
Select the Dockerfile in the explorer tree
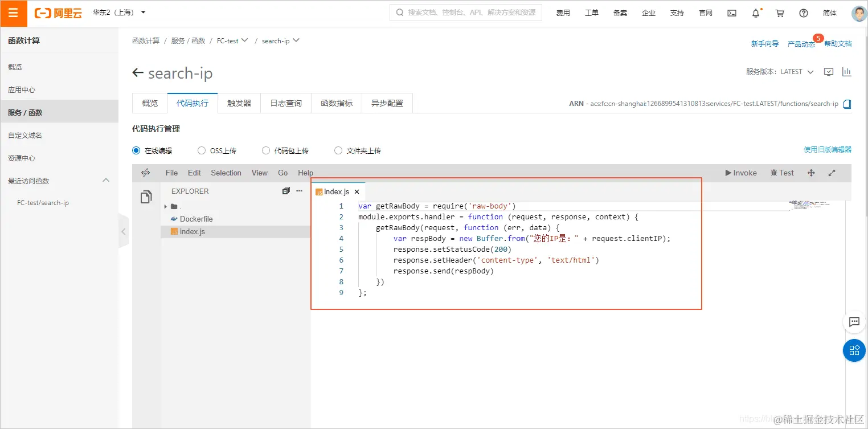[x=196, y=218]
